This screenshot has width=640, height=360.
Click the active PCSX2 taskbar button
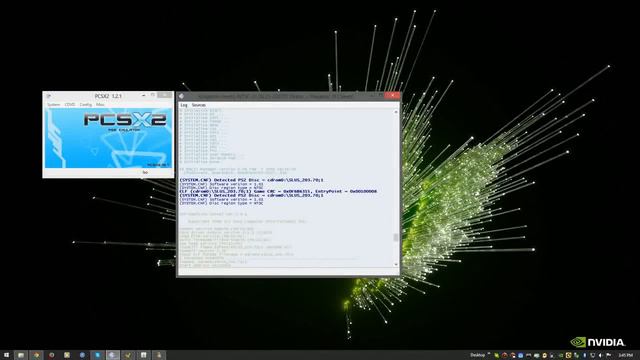[x=113, y=355]
